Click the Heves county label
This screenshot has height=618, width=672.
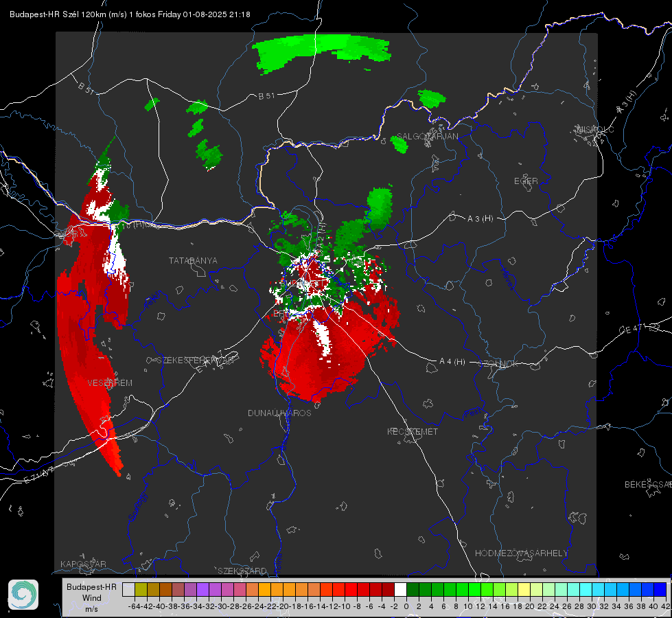click(507, 279)
